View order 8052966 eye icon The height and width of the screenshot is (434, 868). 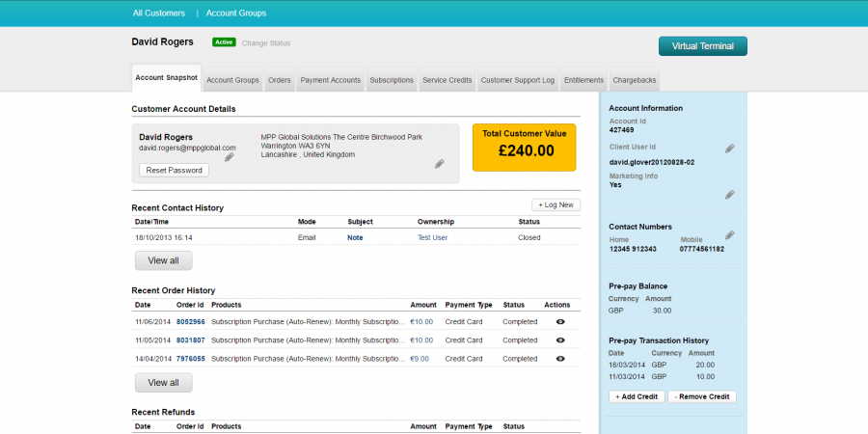(x=560, y=322)
